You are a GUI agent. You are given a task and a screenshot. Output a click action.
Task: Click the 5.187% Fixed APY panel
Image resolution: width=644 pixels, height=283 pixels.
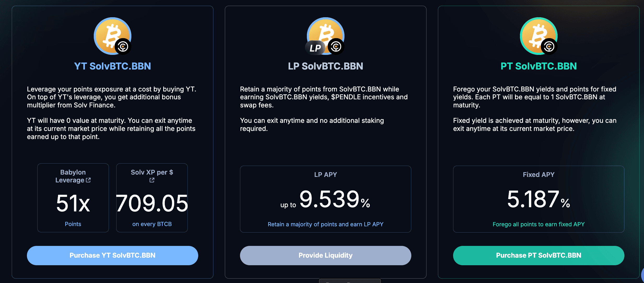point(538,199)
